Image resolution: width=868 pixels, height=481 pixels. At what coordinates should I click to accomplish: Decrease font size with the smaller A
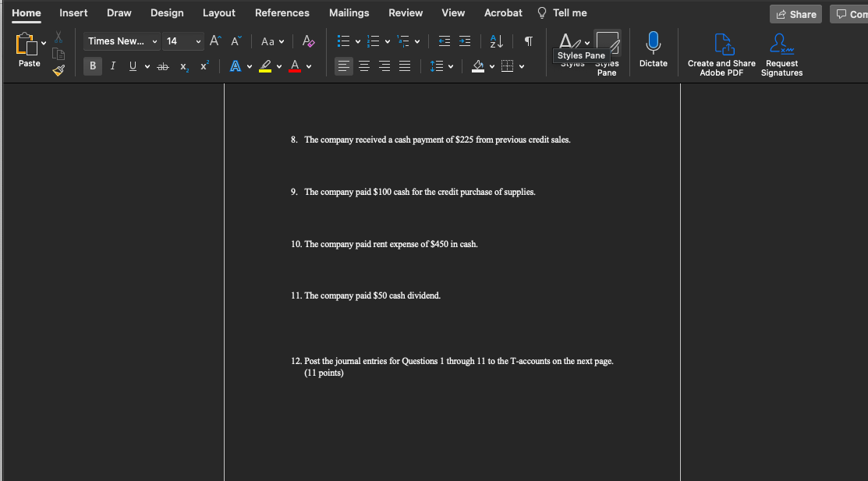pos(236,41)
